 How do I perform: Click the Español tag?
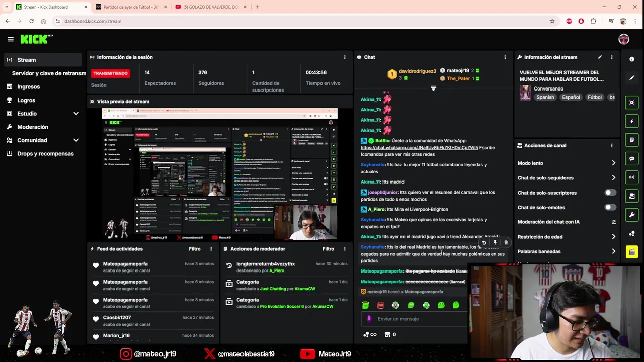point(571,97)
